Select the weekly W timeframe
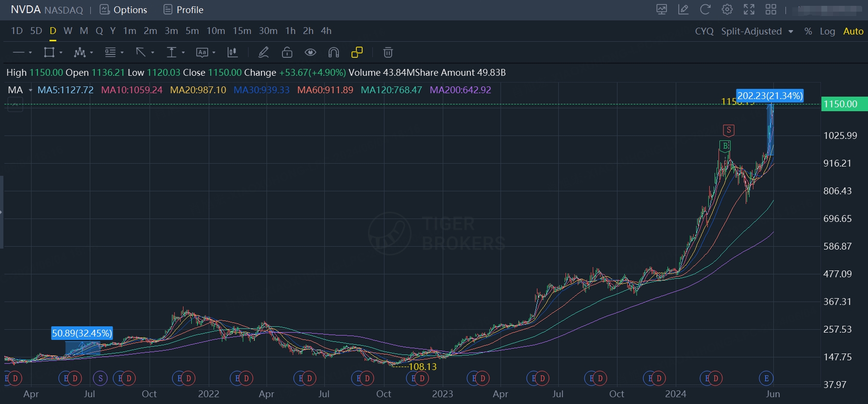This screenshot has height=404, width=868. [x=68, y=31]
